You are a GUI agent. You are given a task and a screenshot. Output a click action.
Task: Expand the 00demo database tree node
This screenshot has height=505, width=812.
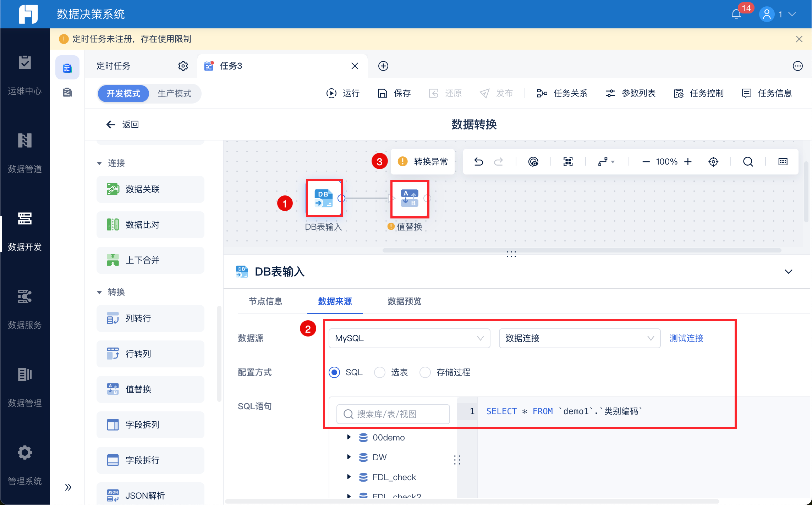point(349,437)
